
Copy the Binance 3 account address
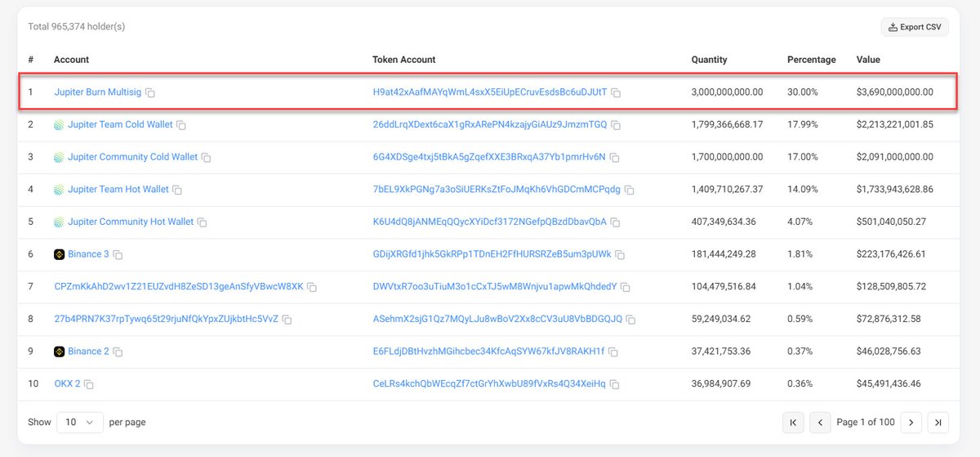click(118, 255)
